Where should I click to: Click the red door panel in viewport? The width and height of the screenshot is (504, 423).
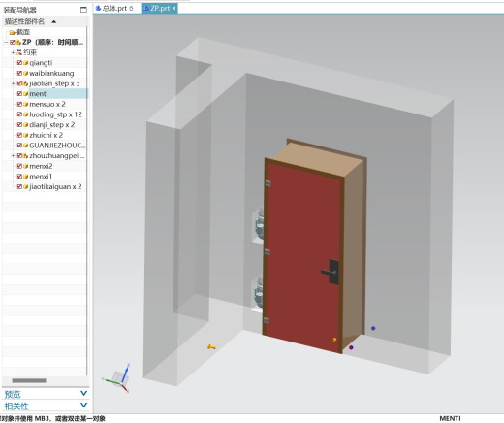click(x=303, y=255)
